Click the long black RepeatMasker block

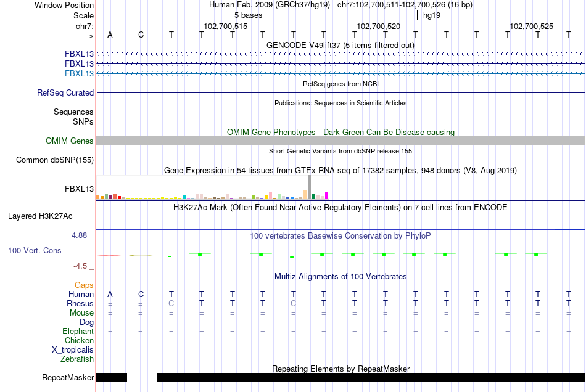(x=371, y=377)
